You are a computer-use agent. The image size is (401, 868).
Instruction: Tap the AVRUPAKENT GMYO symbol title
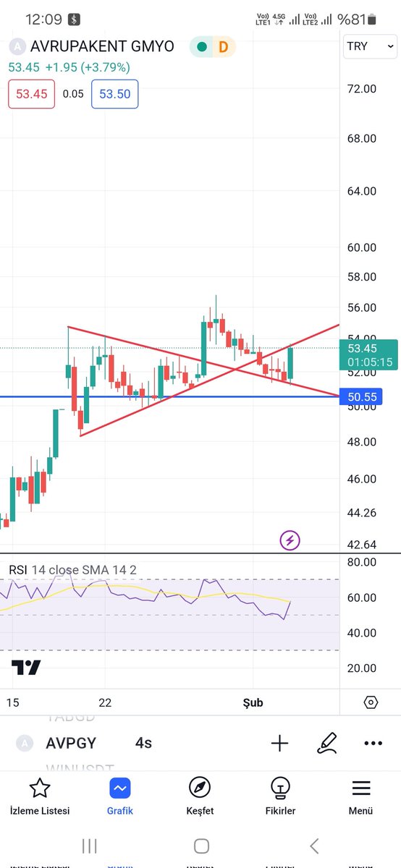pos(102,46)
